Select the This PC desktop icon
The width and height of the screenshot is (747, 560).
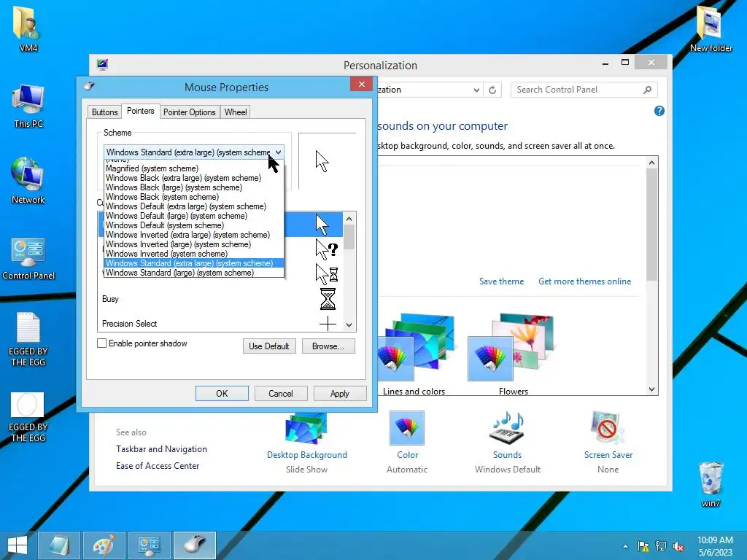(x=28, y=106)
